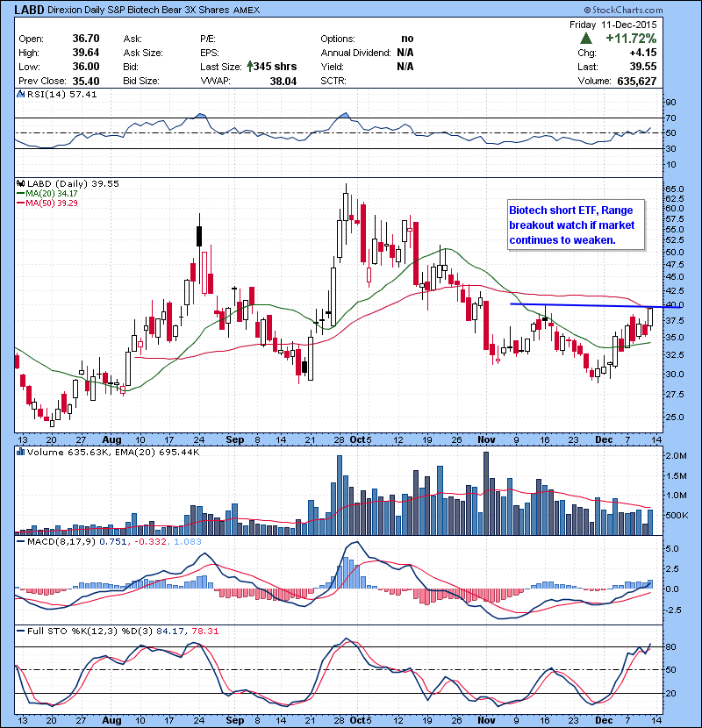Viewport: 702px width, 728px height.
Task: Click the stochastic %K value 84.17
Action: pyautogui.click(x=170, y=631)
